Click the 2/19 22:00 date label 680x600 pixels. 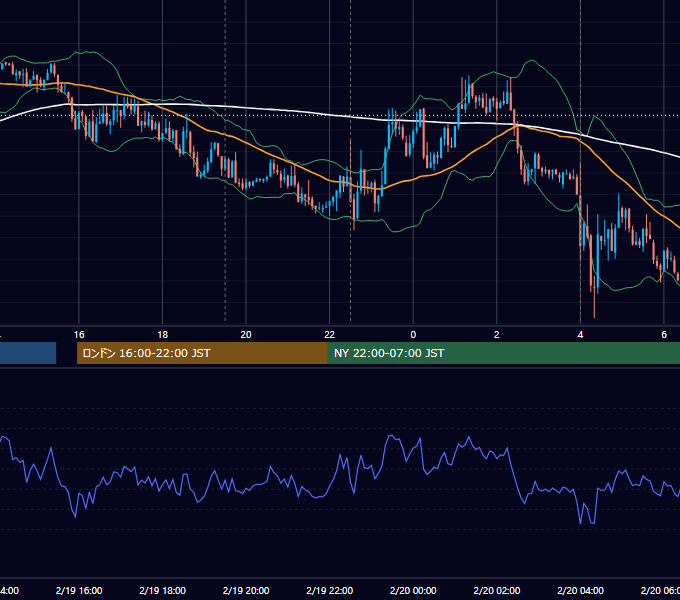tap(330, 590)
